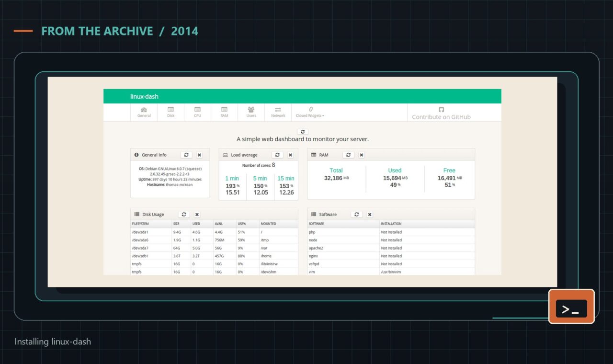Image resolution: width=613 pixels, height=364 pixels.
Task: Open the General section in linux-dash navigation
Action: [144, 113]
